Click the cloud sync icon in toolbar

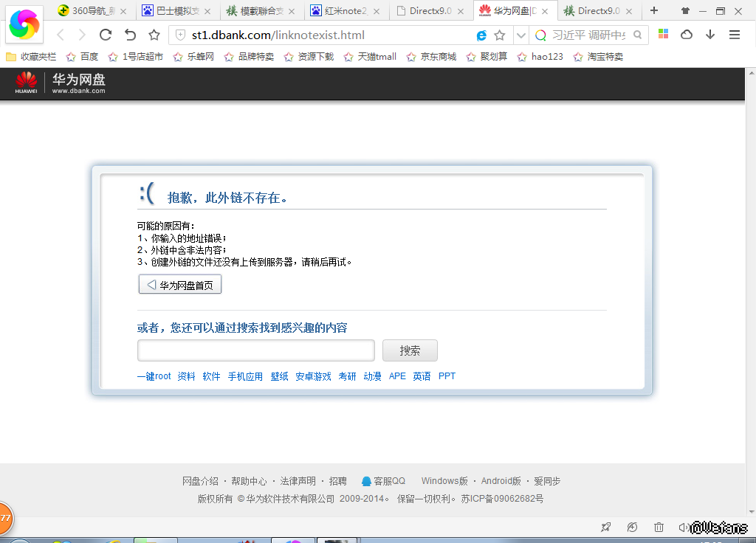pyautogui.click(x=687, y=35)
